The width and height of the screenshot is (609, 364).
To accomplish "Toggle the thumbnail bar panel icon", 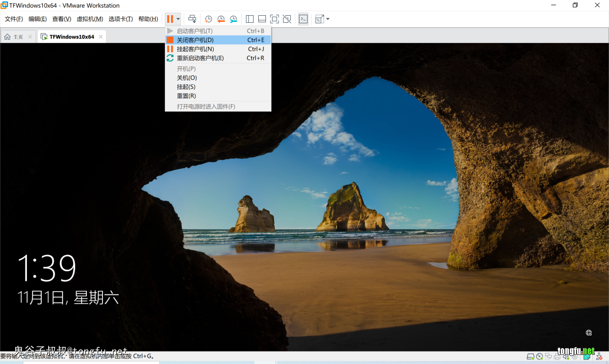I will (262, 19).
